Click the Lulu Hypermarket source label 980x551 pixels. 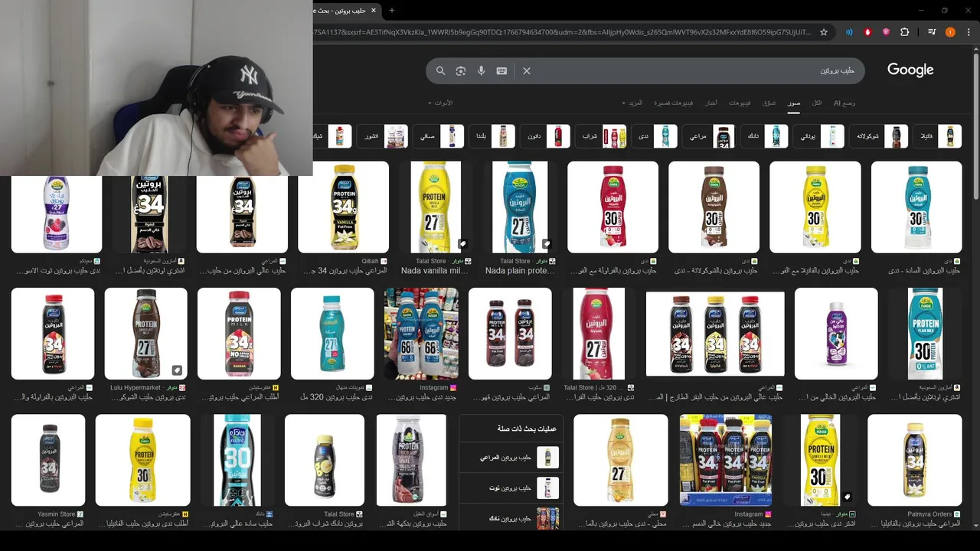point(136,388)
